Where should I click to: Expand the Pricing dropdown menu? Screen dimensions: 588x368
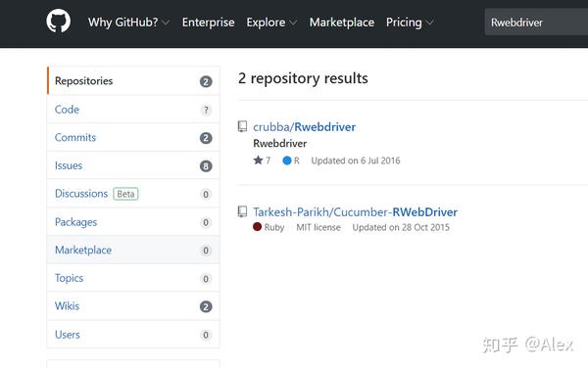pyautogui.click(x=410, y=23)
